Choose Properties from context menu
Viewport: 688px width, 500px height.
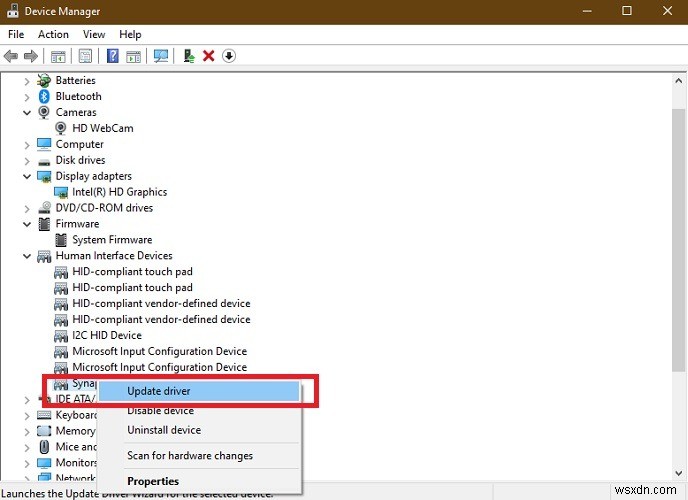199,481
